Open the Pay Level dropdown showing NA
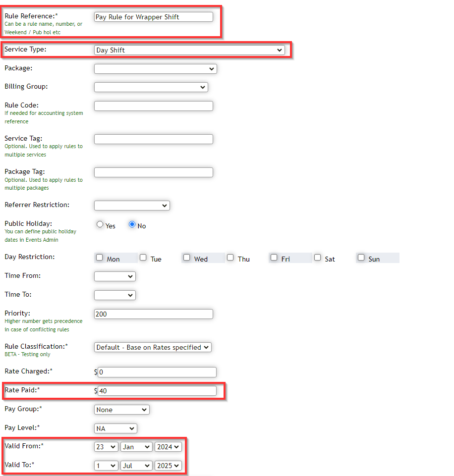The height and width of the screenshot is (476, 454). tap(115, 428)
